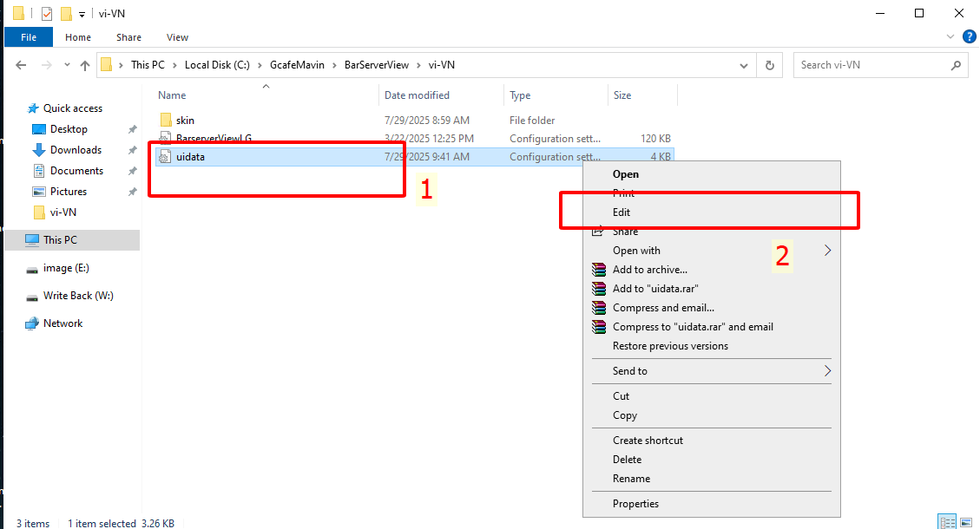Choose Share in the context menu
Image resolution: width=980 pixels, height=529 pixels.
tap(711, 232)
